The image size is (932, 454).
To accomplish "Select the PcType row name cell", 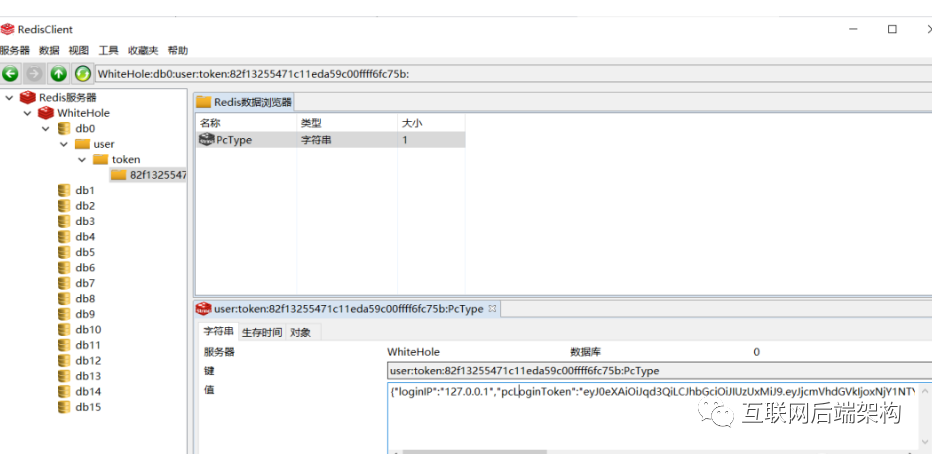I will click(246, 140).
